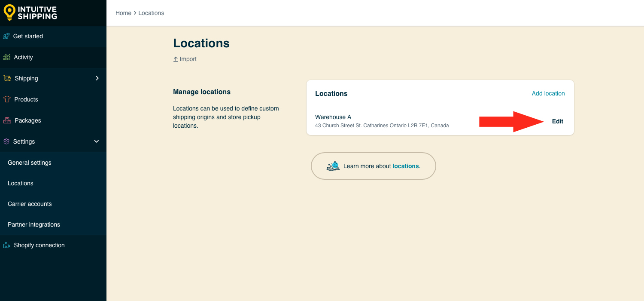Click the Packages box icon
Image resolution: width=644 pixels, height=301 pixels.
[7, 120]
